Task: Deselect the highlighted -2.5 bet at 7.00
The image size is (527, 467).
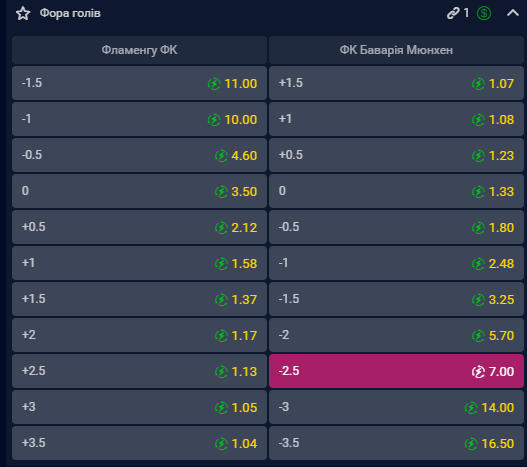Action: click(396, 371)
